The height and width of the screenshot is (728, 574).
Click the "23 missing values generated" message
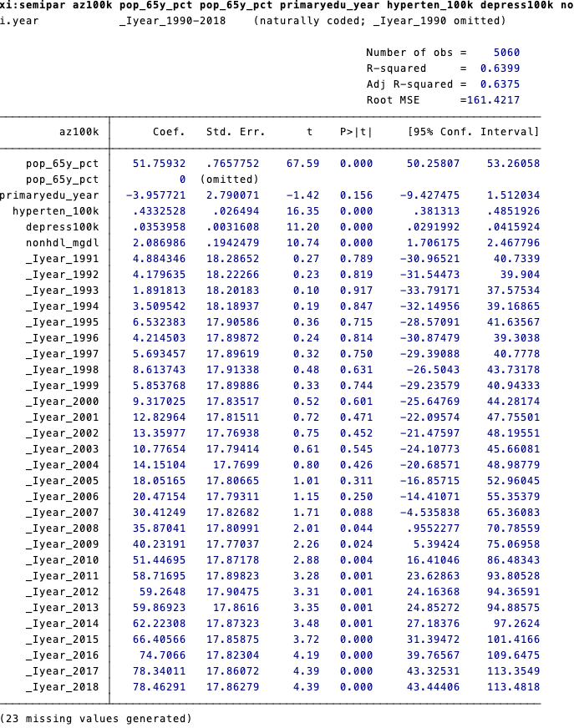pos(95,719)
